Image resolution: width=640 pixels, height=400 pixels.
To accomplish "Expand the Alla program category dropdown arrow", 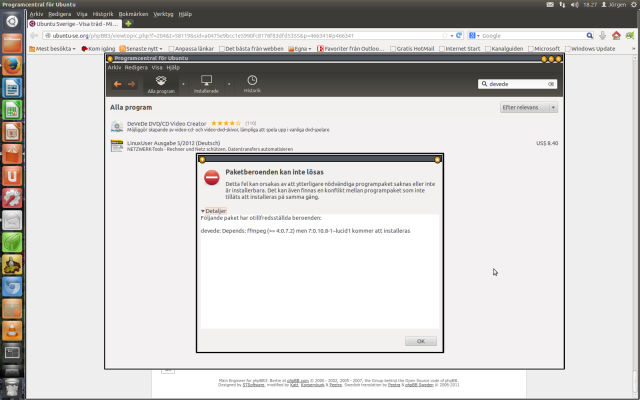I will [x=183, y=84].
